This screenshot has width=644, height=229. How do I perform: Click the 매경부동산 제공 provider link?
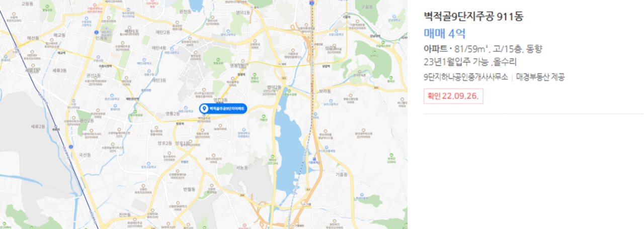(x=540, y=77)
